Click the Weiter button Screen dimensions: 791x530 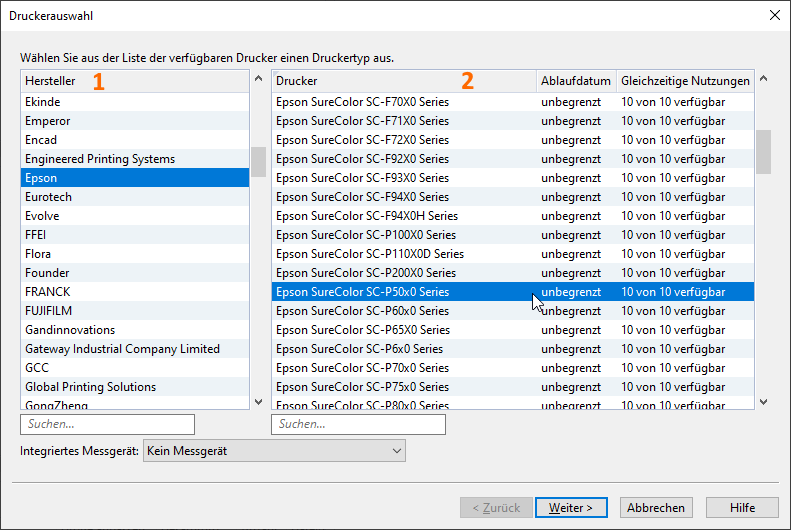571,508
